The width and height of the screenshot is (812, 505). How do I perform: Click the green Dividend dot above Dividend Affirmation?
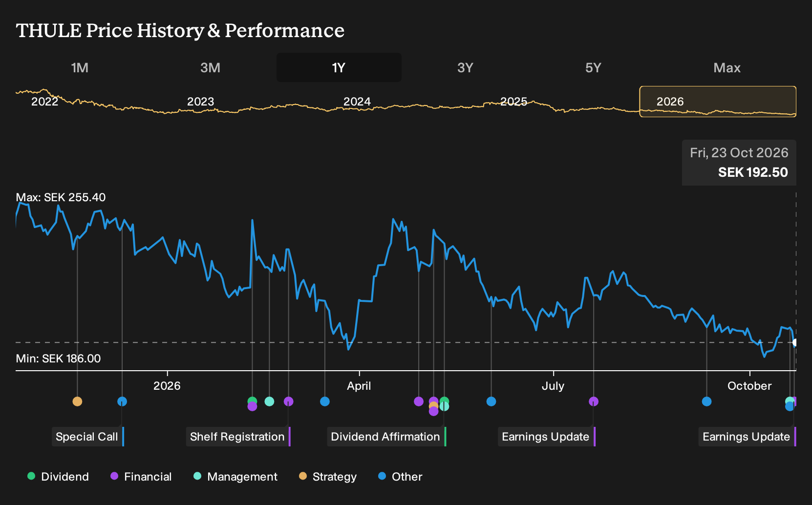(444, 401)
